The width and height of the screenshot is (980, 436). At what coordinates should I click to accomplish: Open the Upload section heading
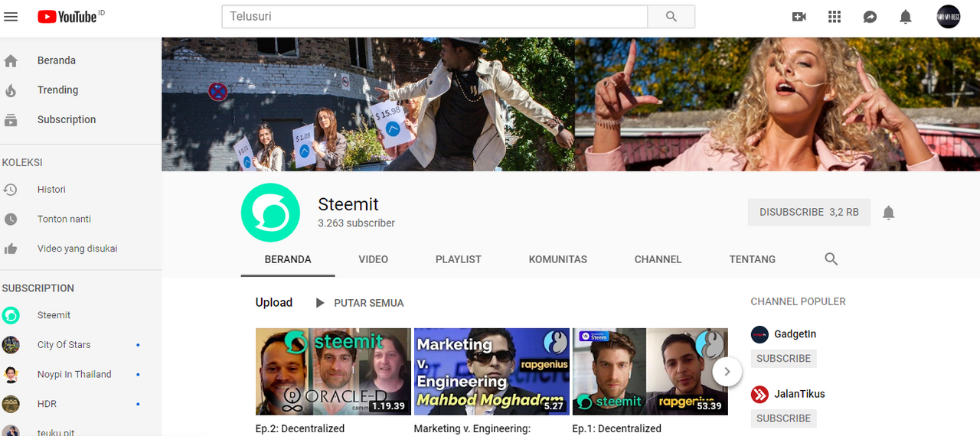[274, 303]
